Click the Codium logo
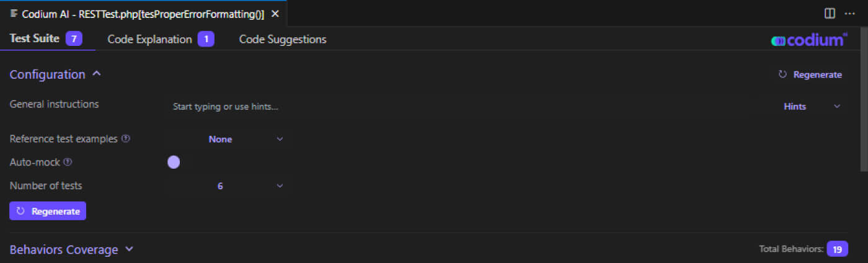 coord(808,40)
